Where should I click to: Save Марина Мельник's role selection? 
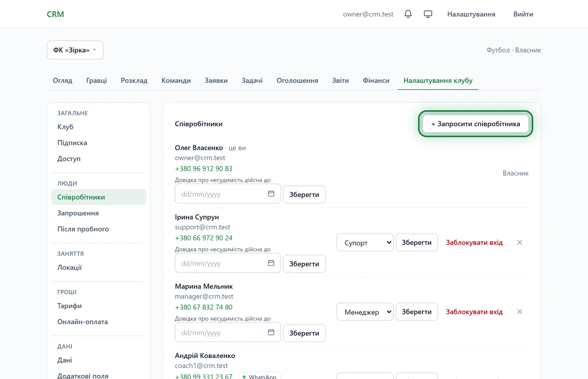click(417, 312)
